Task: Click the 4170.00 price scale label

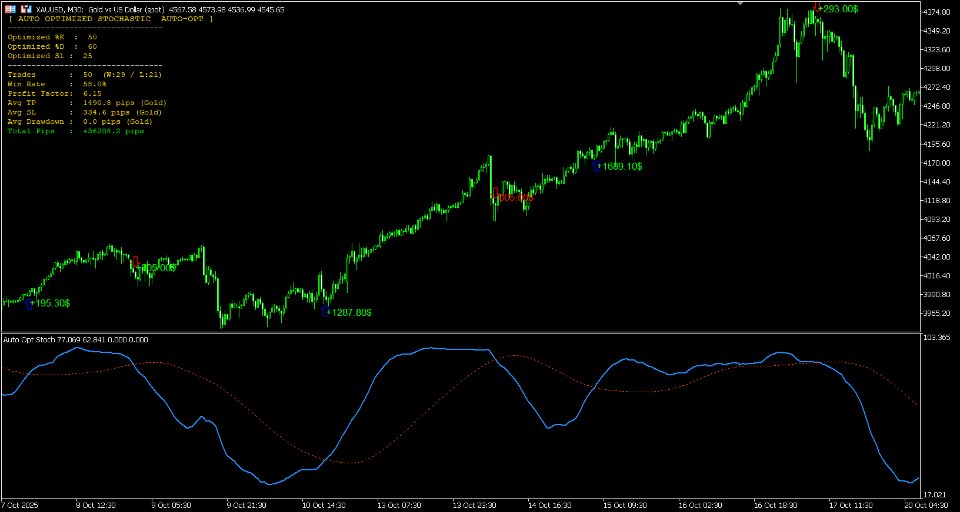Action: coord(937,163)
